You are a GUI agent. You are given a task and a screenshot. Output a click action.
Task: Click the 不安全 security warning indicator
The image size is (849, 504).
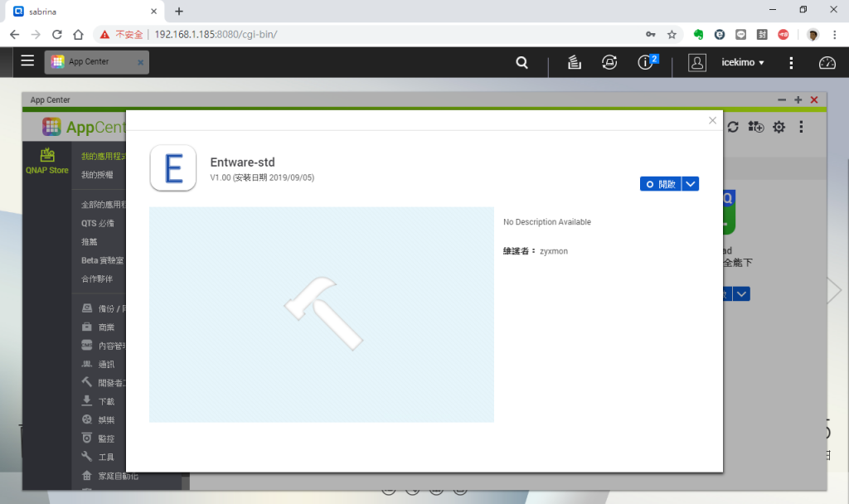[x=121, y=35]
